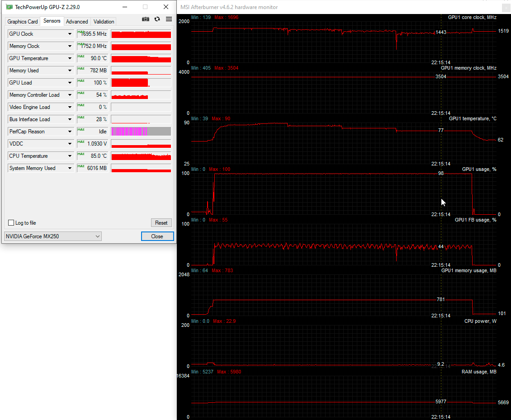Close the GPU-Z window with X
The image size is (511, 420).
tap(166, 7)
